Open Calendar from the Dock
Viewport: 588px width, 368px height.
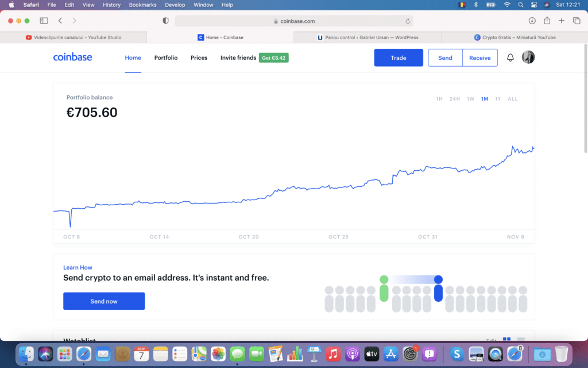pyautogui.click(x=141, y=354)
